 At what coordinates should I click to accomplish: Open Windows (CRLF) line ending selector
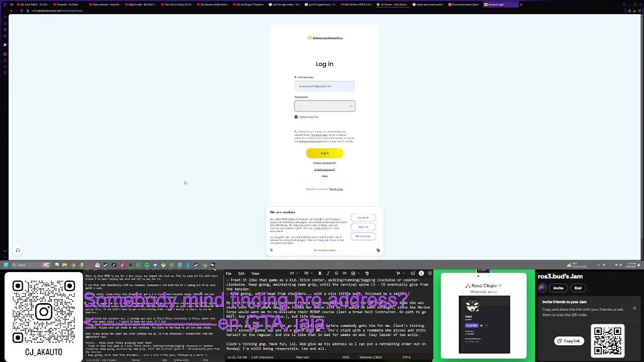tap(370, 357)
